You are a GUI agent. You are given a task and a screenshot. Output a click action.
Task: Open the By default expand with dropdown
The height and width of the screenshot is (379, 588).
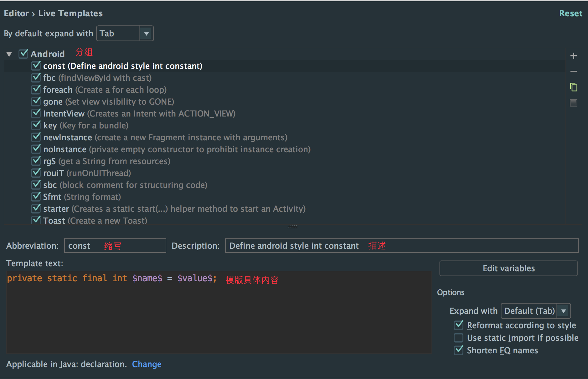coord(146,34)
